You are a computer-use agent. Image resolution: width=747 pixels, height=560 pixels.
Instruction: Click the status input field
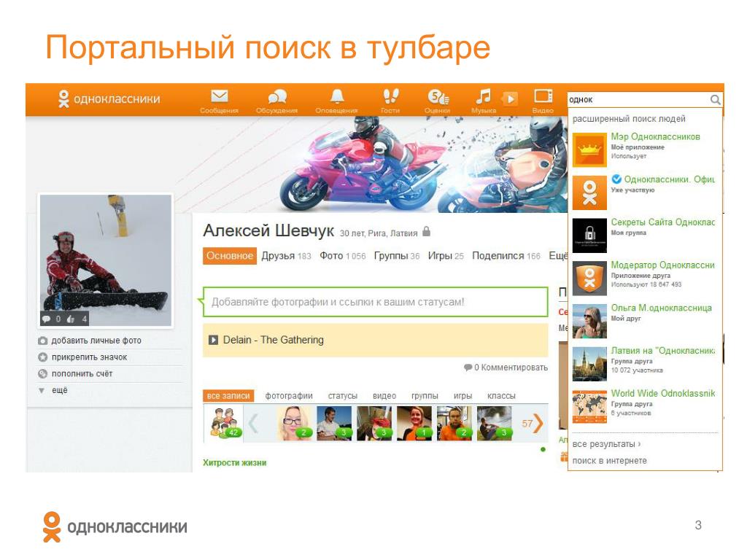click(x=376, y=302)
